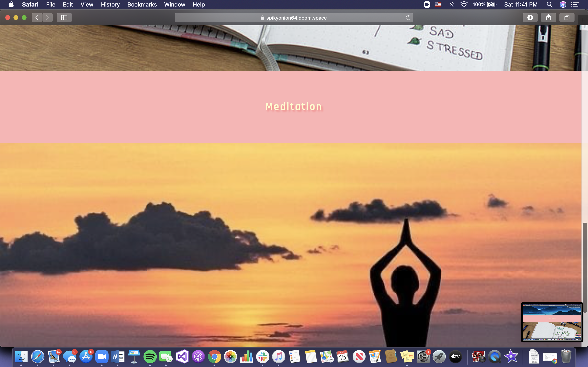588x367 pixels.
Task: Open the Bookmarks menu
Action: coord(142,4)
